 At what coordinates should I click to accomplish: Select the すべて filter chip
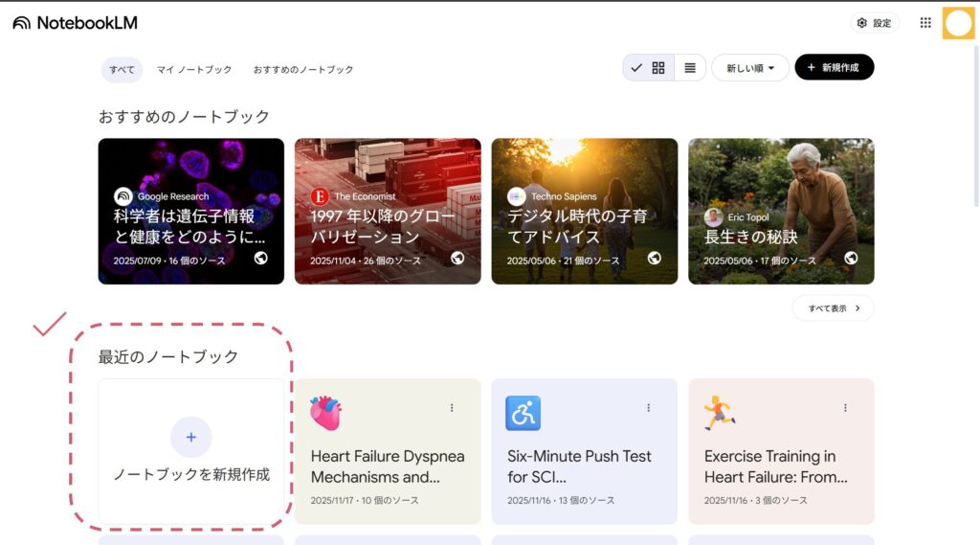(x=122, y=70)
